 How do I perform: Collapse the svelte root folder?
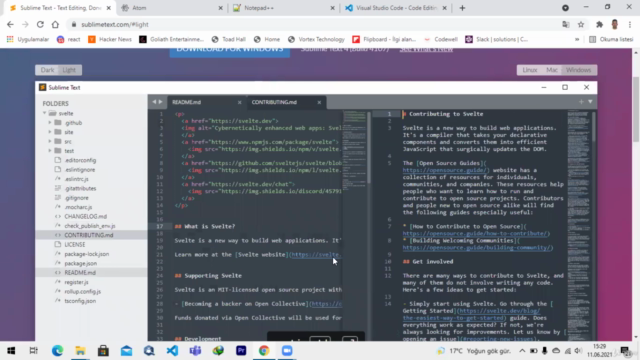pyautogui.click(x=44, y=113)
